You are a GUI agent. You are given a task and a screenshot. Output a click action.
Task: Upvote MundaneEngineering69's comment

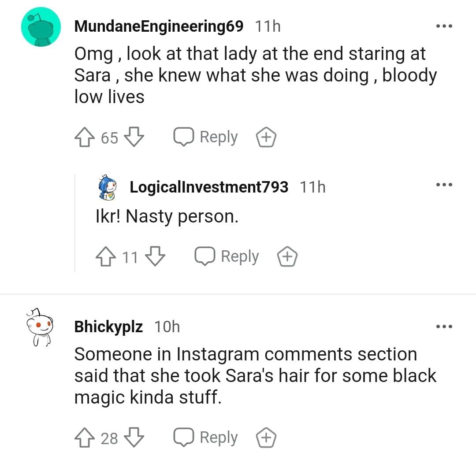coord(84,137)
